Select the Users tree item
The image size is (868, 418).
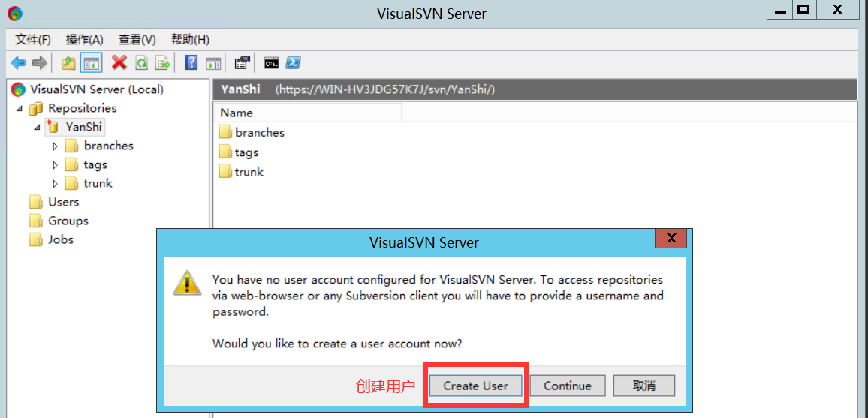[x=64, y=202]
